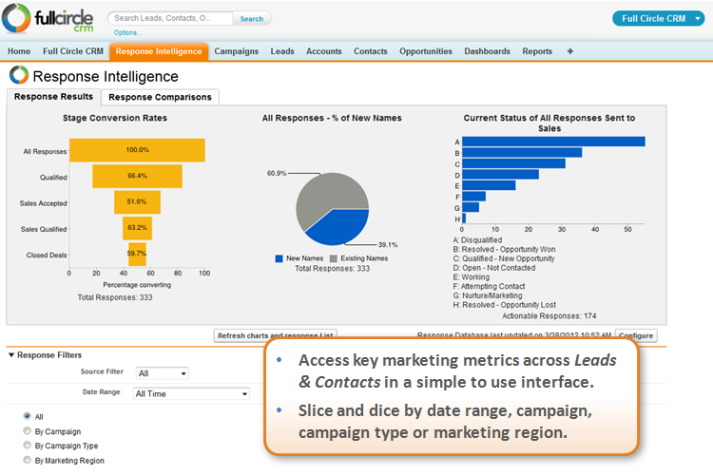This screenshot has height=475, width=713.
Task: Click the Sales Accepted 51.6% funnel bar
Action: 137,202
